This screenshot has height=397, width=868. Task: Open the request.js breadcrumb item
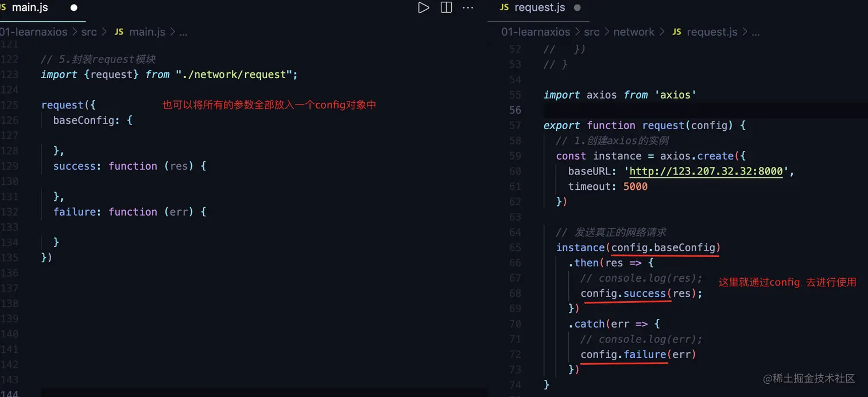[x=712, y=32]
